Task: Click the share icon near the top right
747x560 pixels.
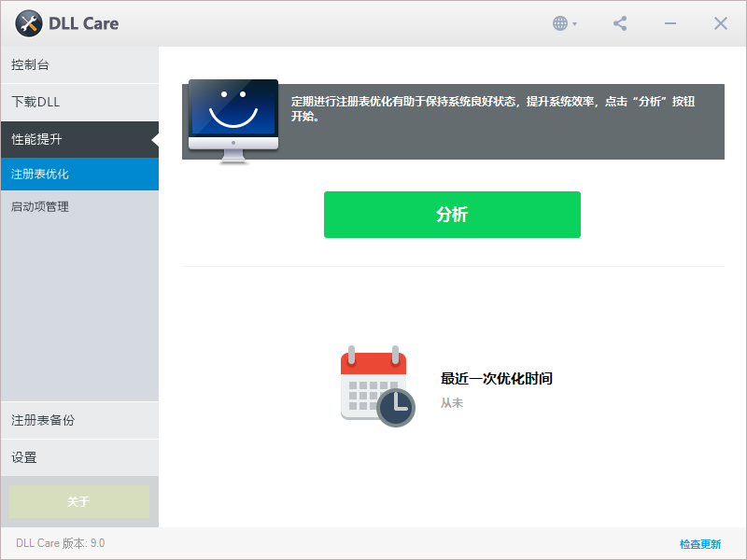Action: coord(619,22)
